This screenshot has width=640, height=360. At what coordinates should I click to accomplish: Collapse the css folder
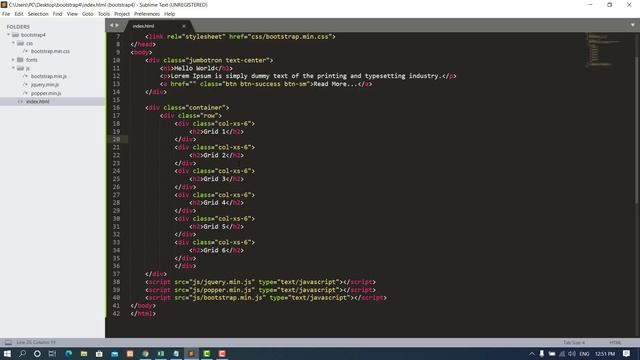tap(13, 43)
